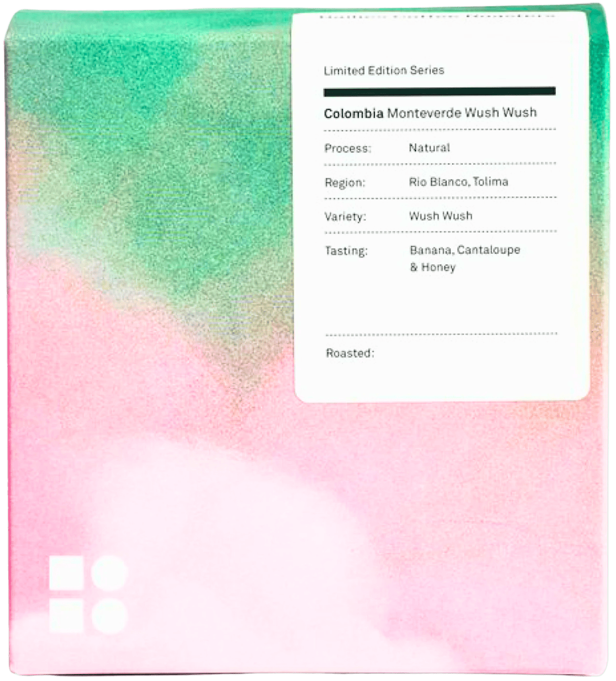Select the 'Banana, Cantaloupe' tasting note
Viewport: 616px width, 681px height.
click(x=465, y=250)
